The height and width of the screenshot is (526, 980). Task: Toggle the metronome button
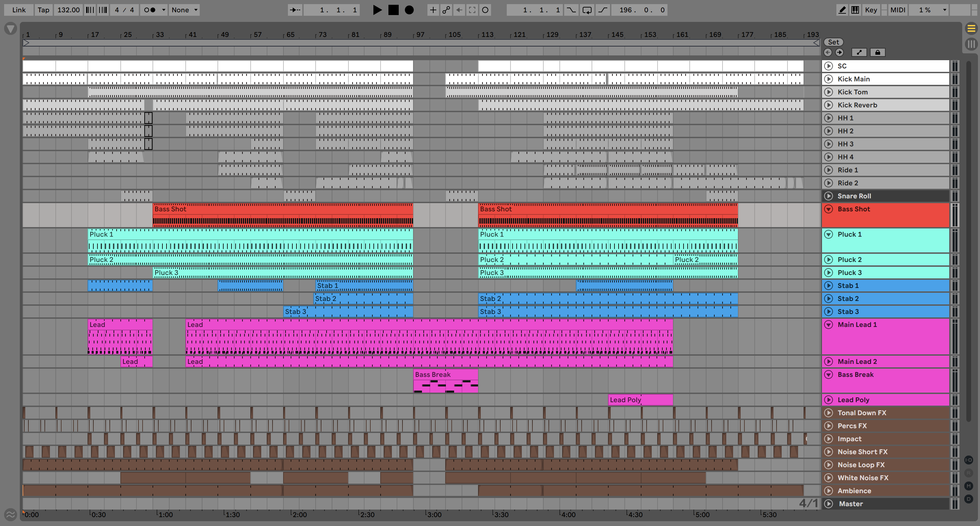[x=150, y=10]
